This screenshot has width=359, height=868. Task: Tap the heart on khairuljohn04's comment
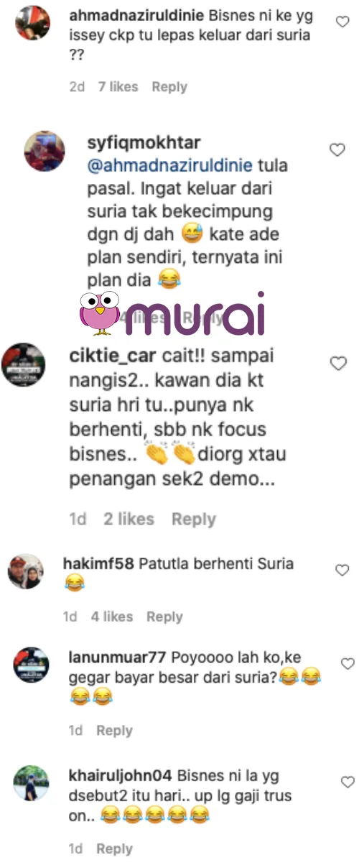[x=348, y=782]
